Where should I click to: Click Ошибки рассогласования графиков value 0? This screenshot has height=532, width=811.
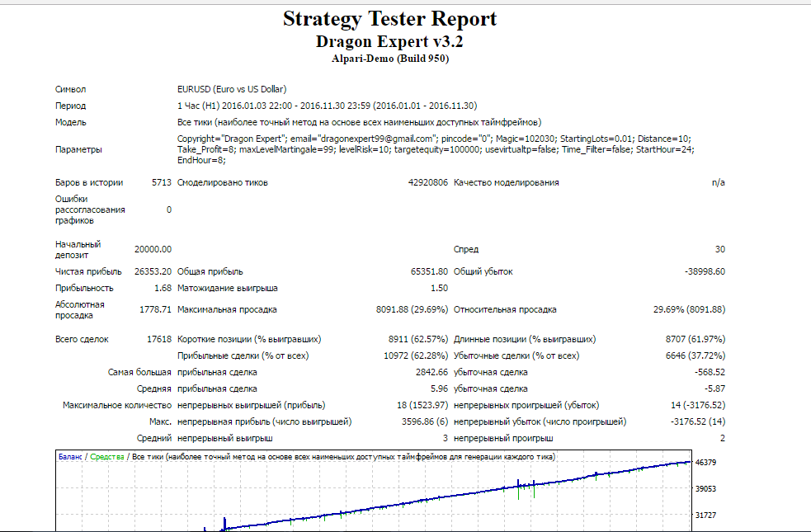tap(168, 210)
